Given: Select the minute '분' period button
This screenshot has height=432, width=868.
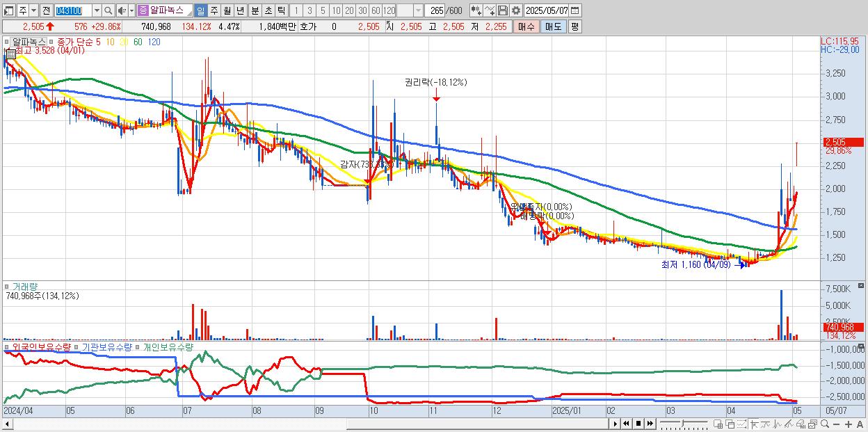Looking at the screenshot, I should (x=254, y=10).
